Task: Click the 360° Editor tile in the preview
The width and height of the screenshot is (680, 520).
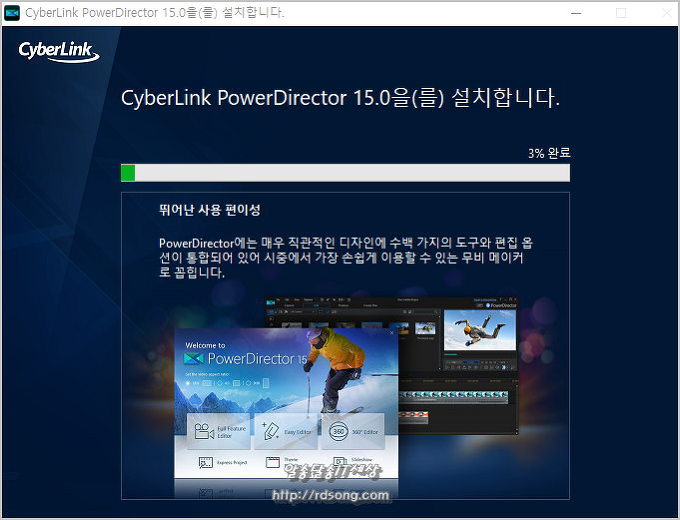Action: point(353,431)
